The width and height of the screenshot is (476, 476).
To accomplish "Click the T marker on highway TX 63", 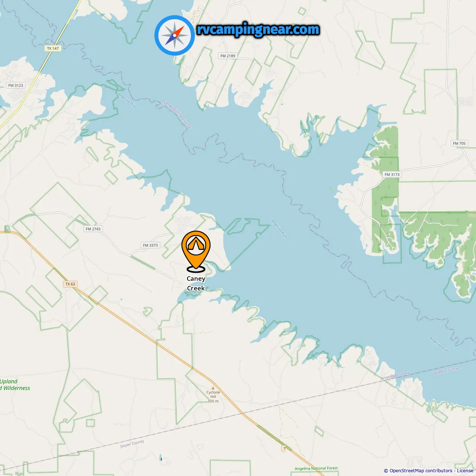I will click(284, 449).
